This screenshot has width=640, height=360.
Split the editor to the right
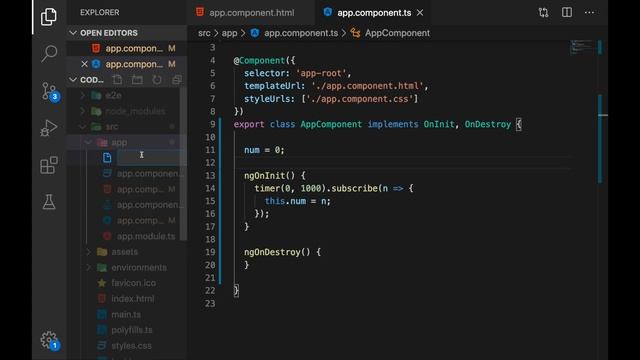567,12
